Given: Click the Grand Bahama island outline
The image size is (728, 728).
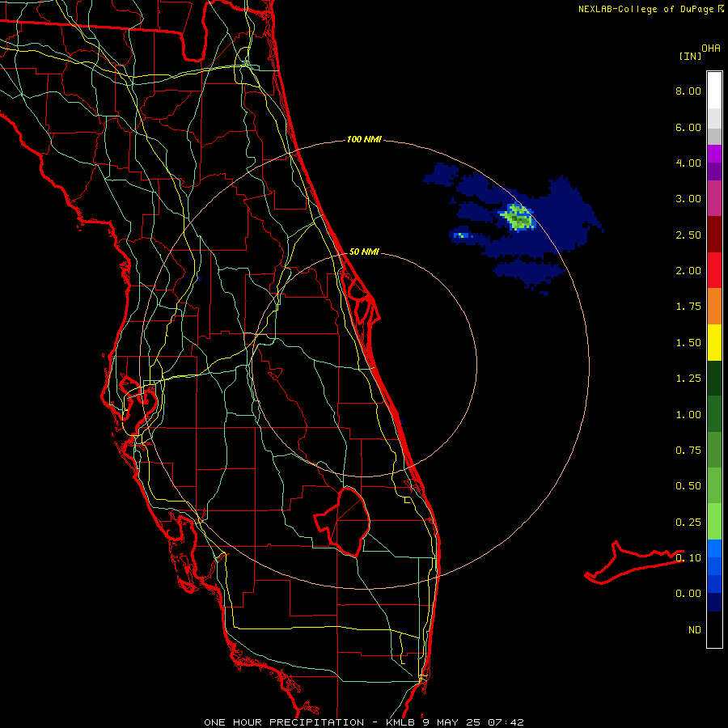Looking at the screenshot, I should pyautogui.click(x=633, y=563).
